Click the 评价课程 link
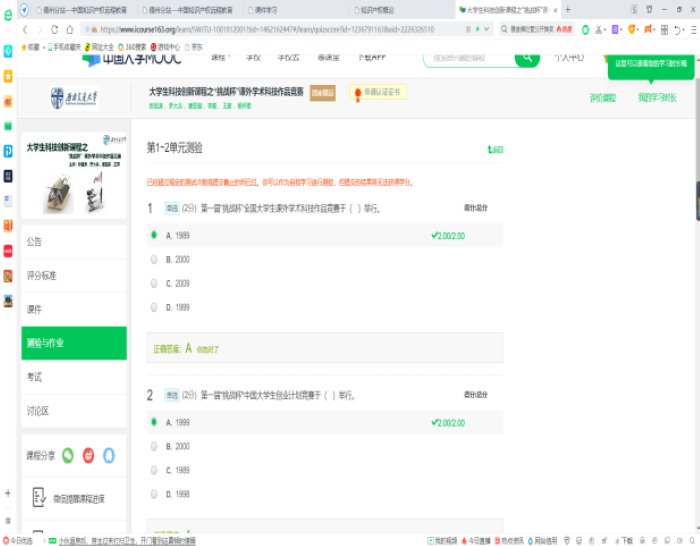Viewport: 700px width, 546px height. coord(602,98)
